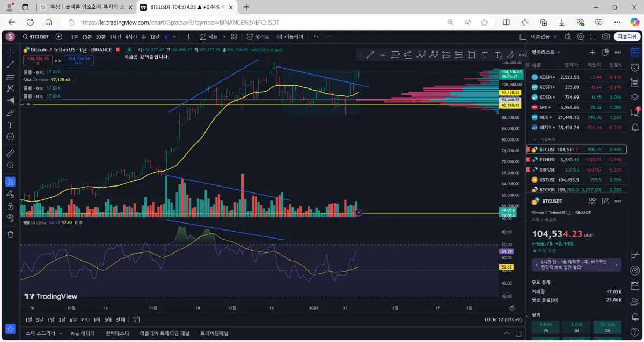The height and width of the screenshot is (342, 644).
Task: Select the ruler measure tool
Action: [x=10, y=153]
